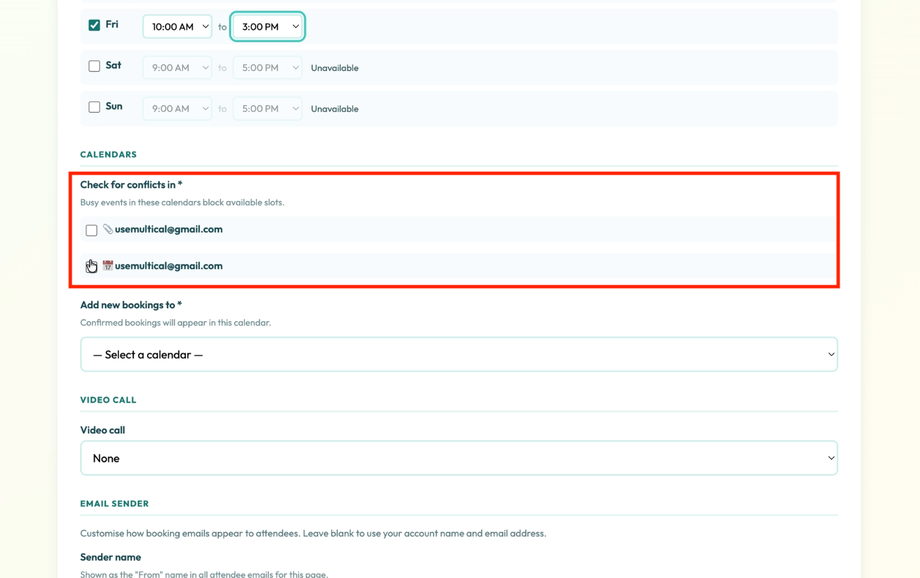Uncheck the Fri availability checkbox
Viewport: 920px width, 578px height.
point(93,23)
